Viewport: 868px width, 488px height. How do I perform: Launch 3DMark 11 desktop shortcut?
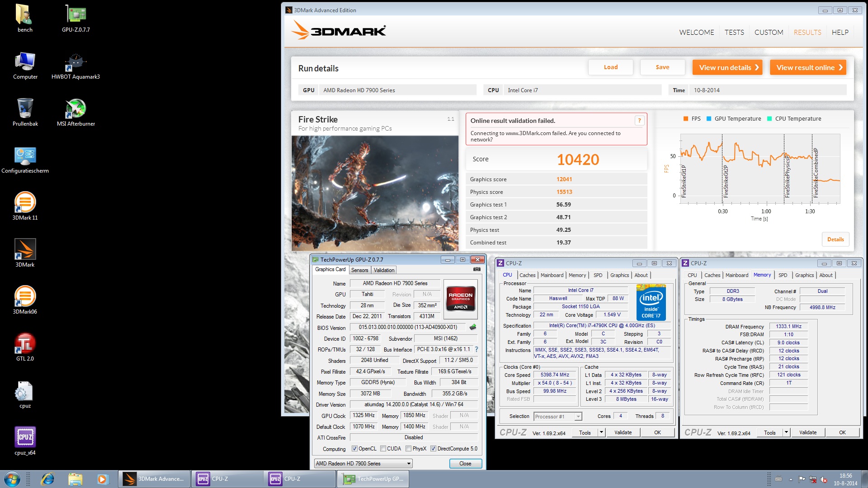pyautogui.click(x=25, y=206)
